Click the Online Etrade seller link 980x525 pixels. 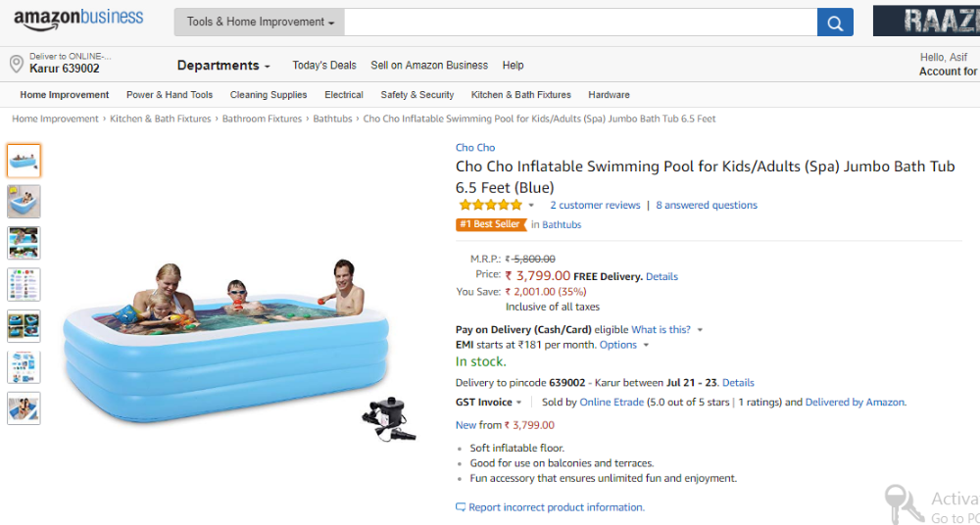pyautogui.click(x=612, y=403)
